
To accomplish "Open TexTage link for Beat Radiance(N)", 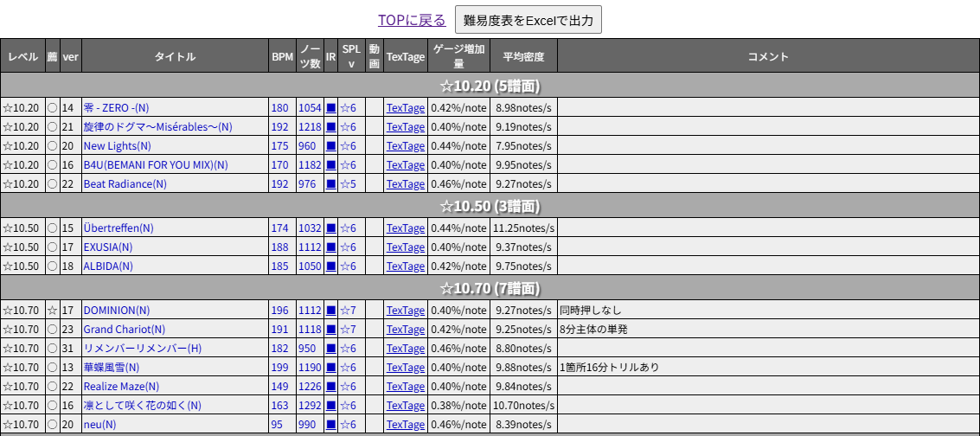I will click(406, 183).
